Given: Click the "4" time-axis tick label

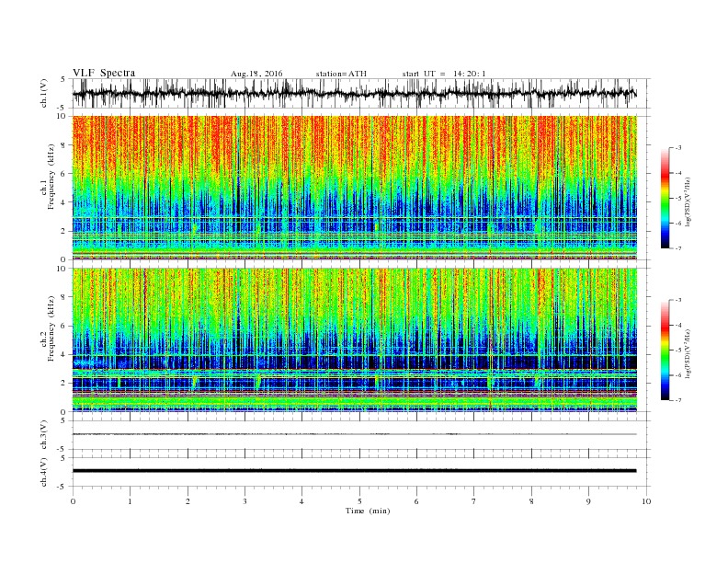Looking at the screenshot, I should point(302,501).
